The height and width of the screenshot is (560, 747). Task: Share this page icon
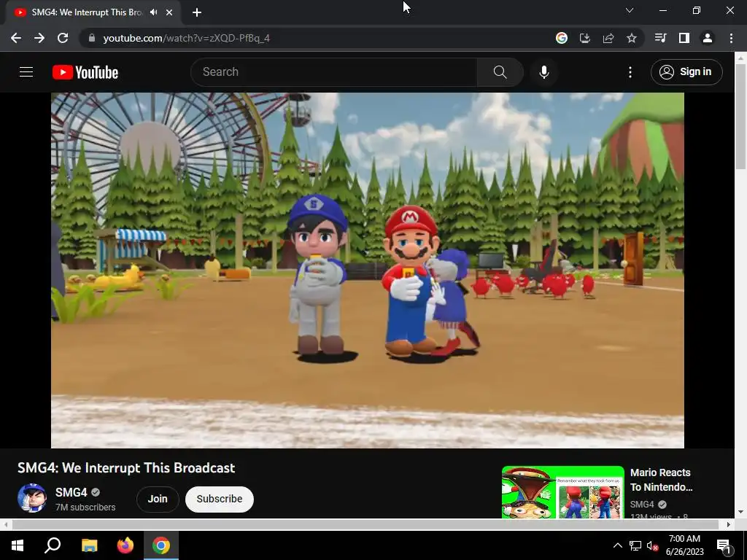pos(608,38)
